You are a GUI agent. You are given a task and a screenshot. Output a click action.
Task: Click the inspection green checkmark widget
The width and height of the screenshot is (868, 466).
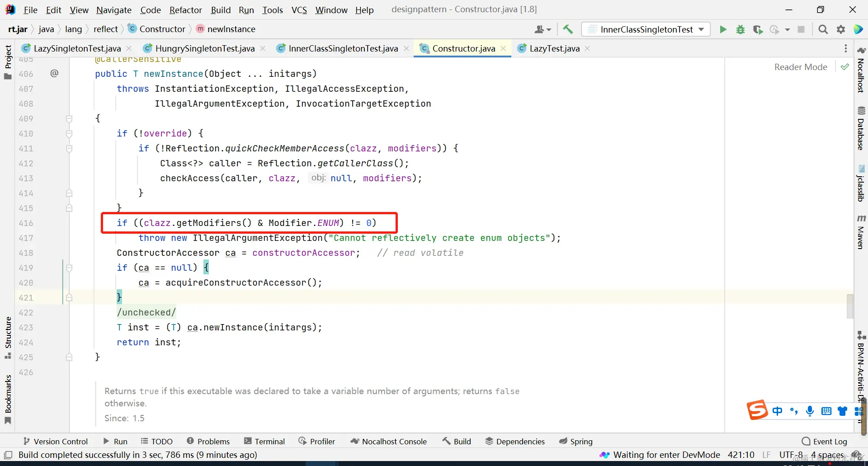844,67
